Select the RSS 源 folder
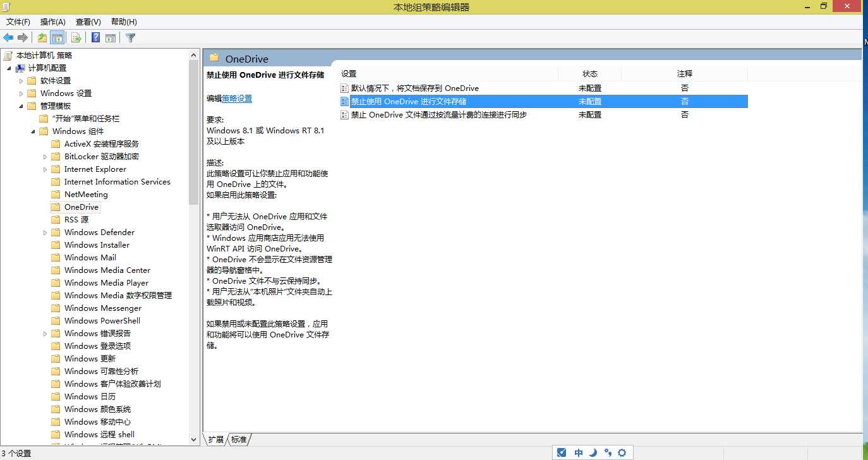868x460 pixels. coord(76,220)
